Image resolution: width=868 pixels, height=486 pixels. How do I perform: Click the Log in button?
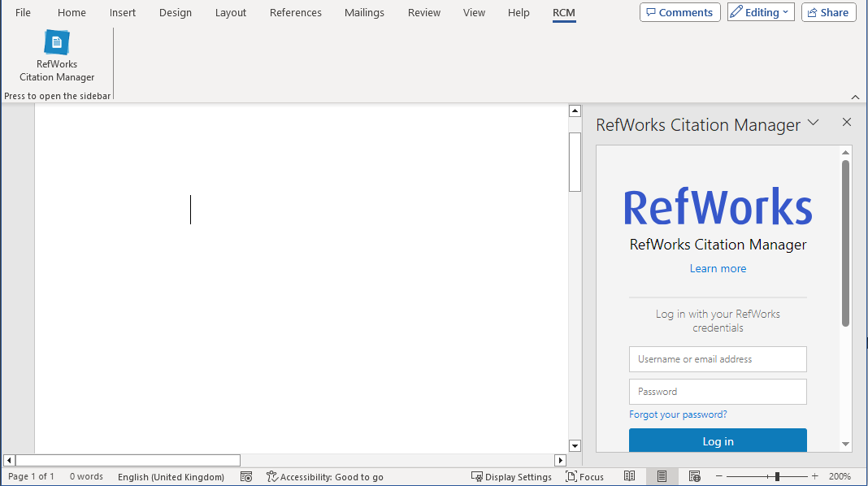(718, 440)
